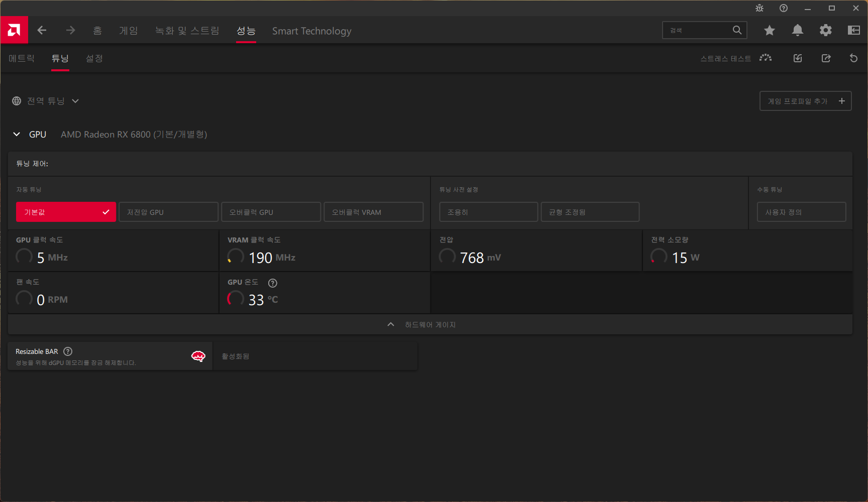Click the plus icon on 게임 프로파일 추가

pos(842,101)
